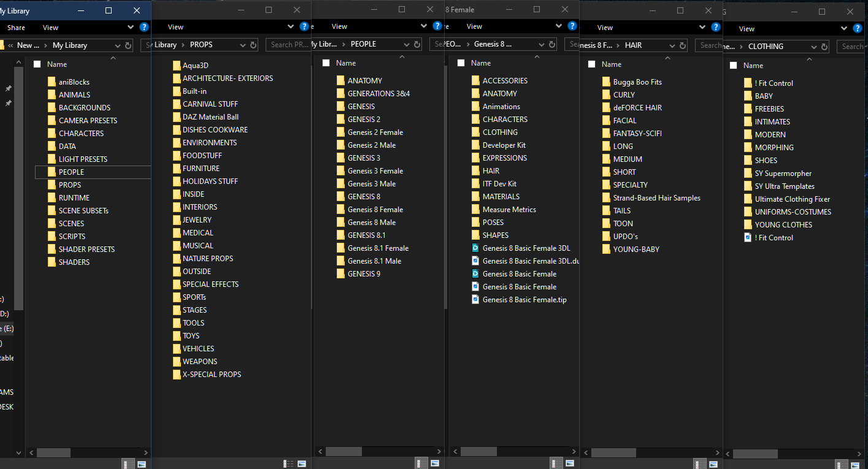The image size is (868, 469).
Task: Open Help in the My Library window
Action: [x=144, y=27]
